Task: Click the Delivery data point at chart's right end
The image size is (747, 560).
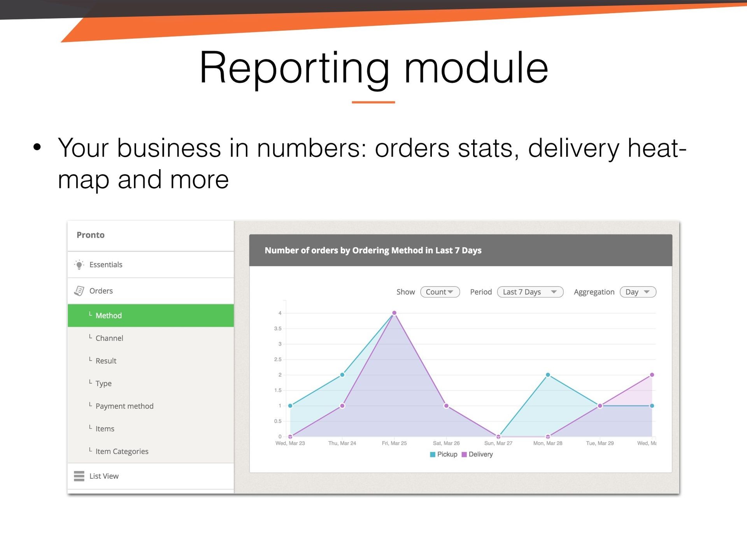Action: (652, 375)
